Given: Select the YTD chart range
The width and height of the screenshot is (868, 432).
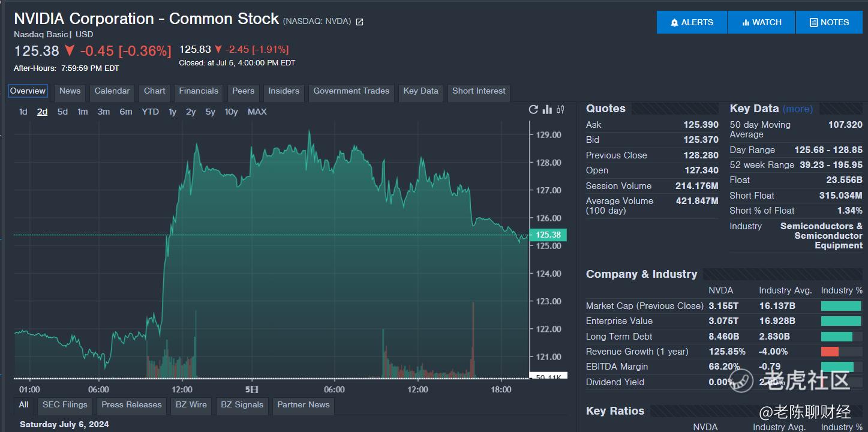Looking at the screenshot, I should point(150,112).
